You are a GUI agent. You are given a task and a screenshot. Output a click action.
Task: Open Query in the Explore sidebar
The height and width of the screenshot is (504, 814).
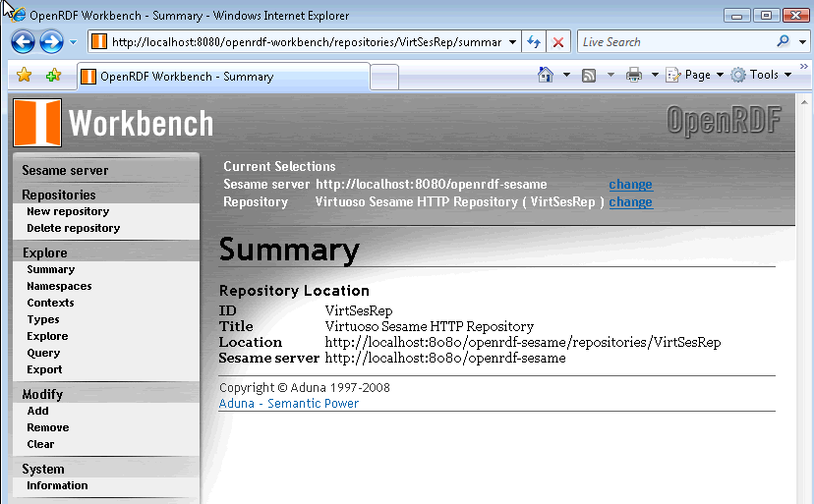pyautogui.click(x=43, y=353)
